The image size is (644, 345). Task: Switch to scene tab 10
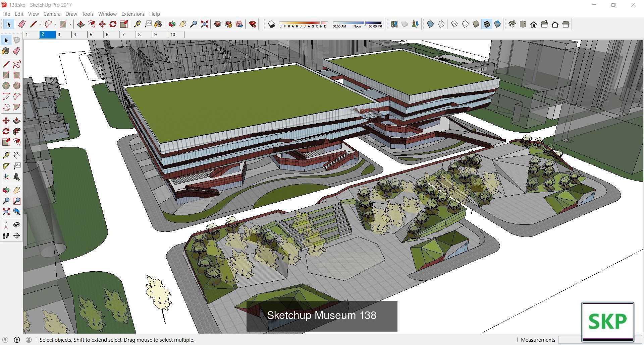tap(176, 34)
